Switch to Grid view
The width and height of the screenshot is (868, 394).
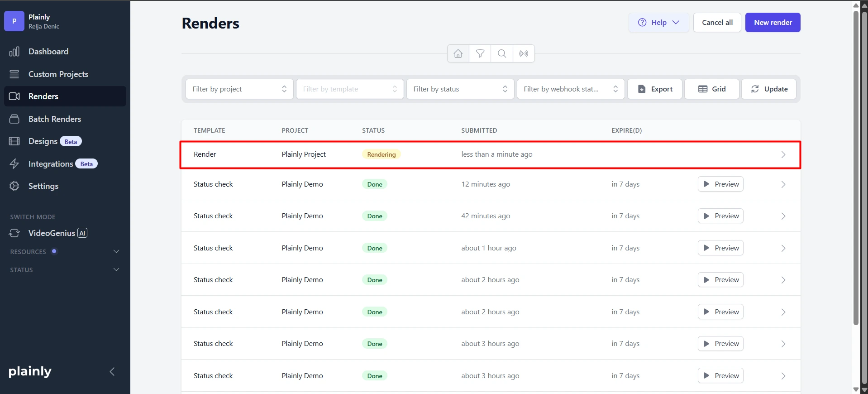(x=712, y=89)
